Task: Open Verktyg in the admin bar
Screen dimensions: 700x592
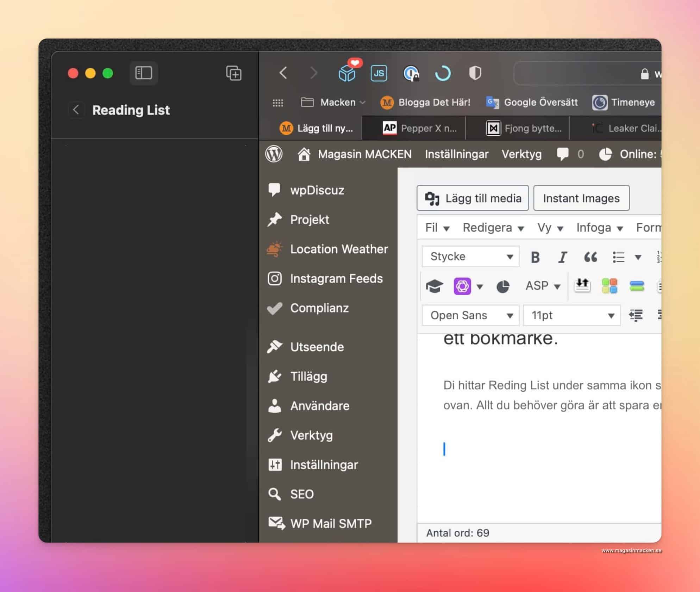Action: tap(521, 154)
